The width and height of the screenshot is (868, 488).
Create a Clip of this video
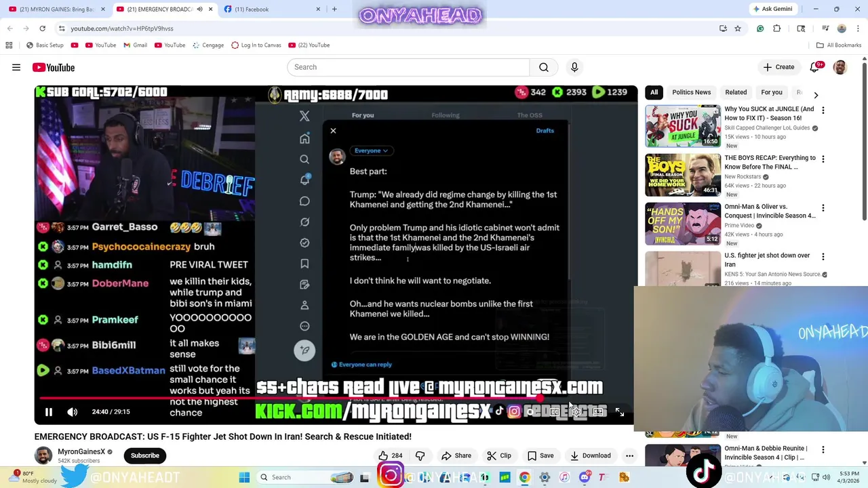[x=500, y=455]
